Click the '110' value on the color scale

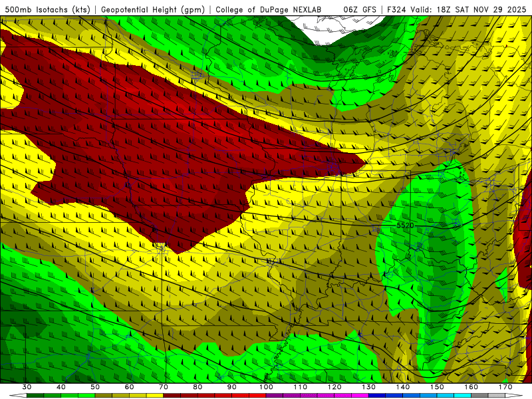click(301, 387)
